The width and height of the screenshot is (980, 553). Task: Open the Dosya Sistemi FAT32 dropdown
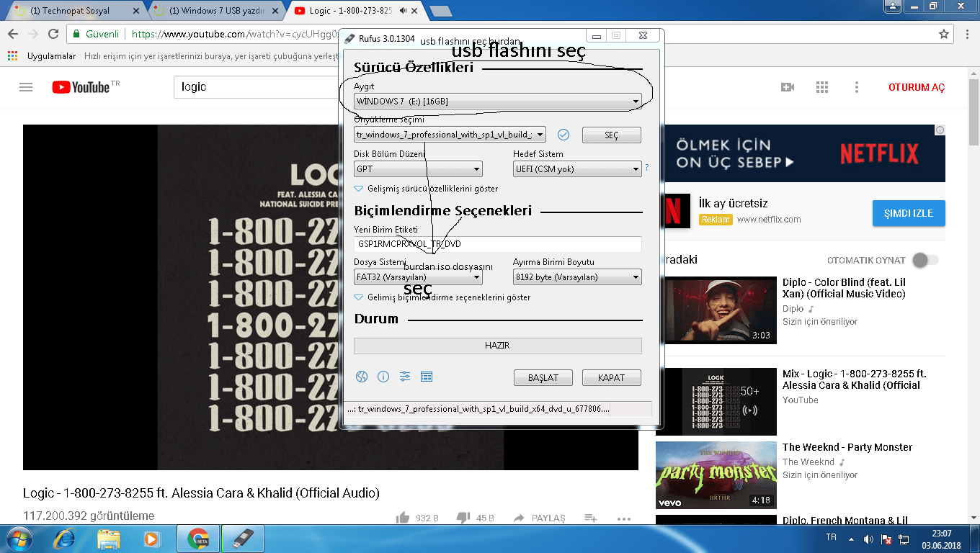point(418,277)
